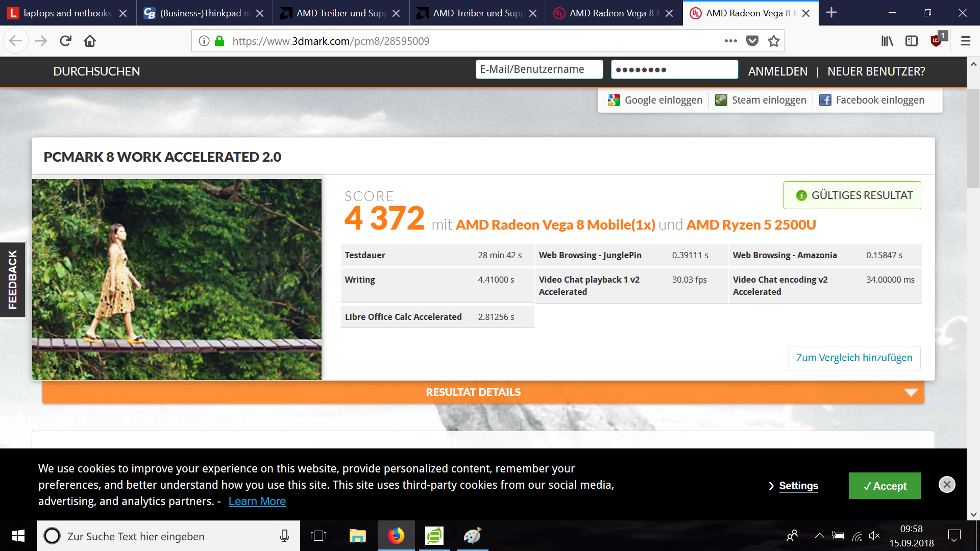Open the Feedback side tab

click(12, 280)
